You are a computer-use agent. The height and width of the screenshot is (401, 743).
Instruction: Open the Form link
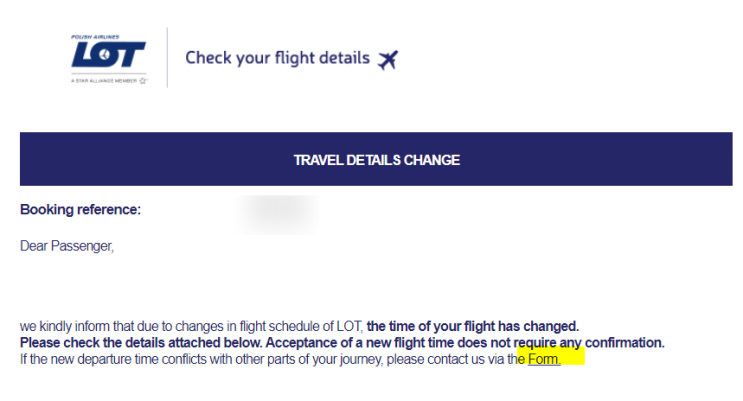click(544, 359)
